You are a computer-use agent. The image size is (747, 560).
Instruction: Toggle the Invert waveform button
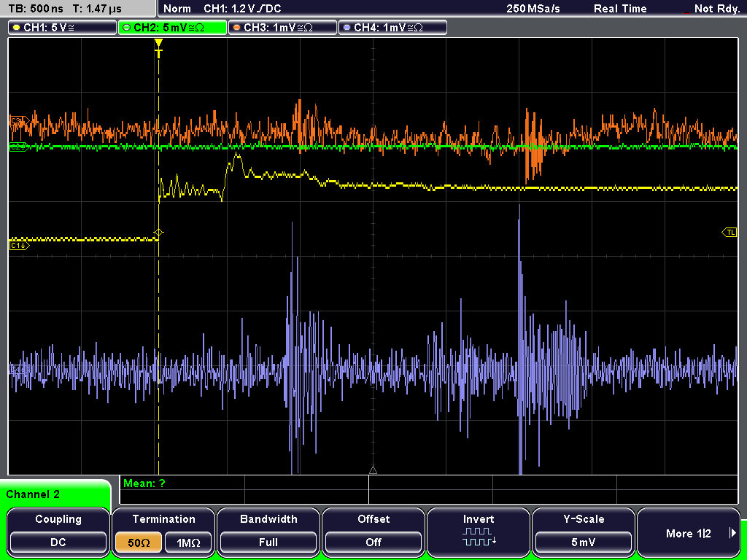(x=479, y=532)
